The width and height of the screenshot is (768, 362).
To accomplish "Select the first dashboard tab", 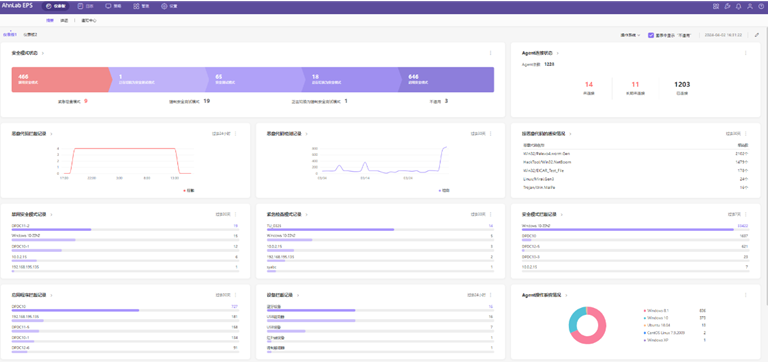I will (x=10, y=35).
